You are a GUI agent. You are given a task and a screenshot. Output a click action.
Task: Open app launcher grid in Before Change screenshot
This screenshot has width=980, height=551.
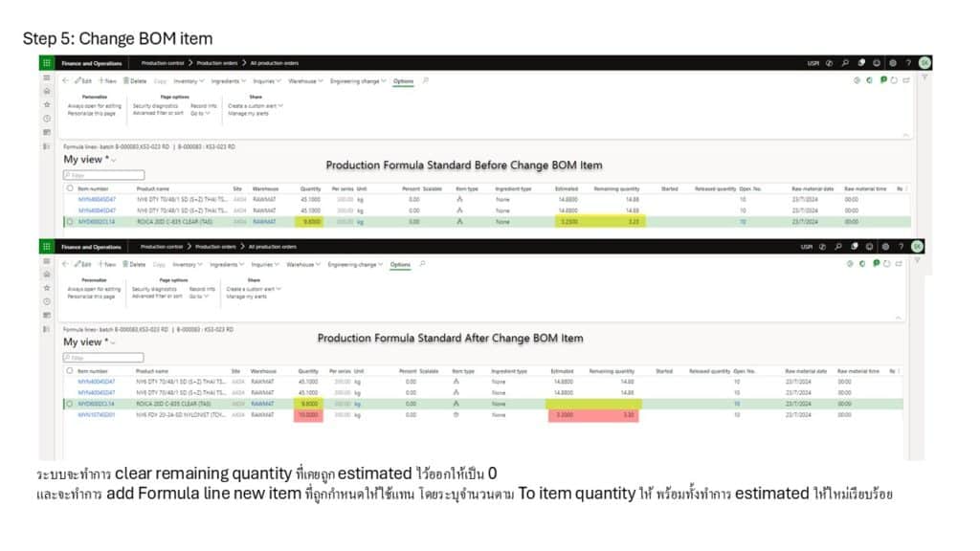pos(47,63)
